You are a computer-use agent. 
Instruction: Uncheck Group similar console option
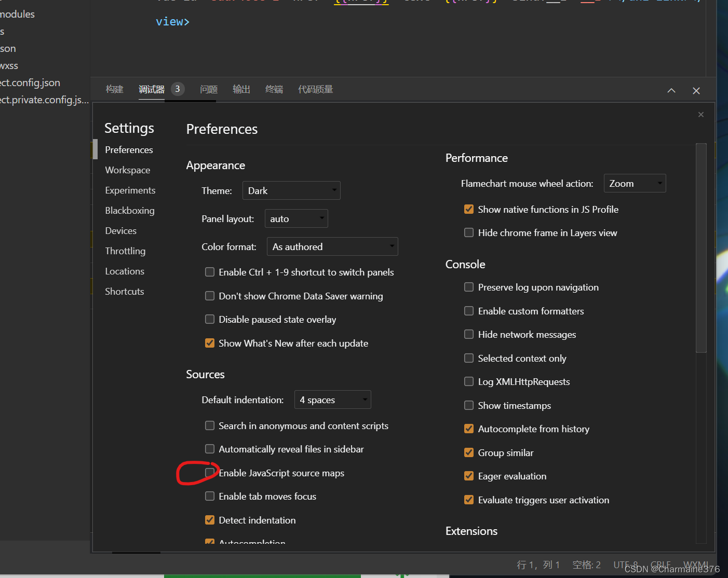point(469,452)
